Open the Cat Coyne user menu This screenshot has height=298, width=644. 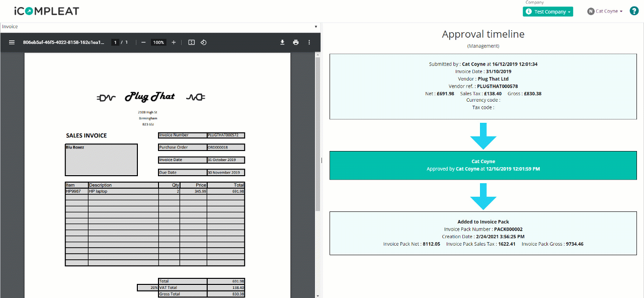609,11
